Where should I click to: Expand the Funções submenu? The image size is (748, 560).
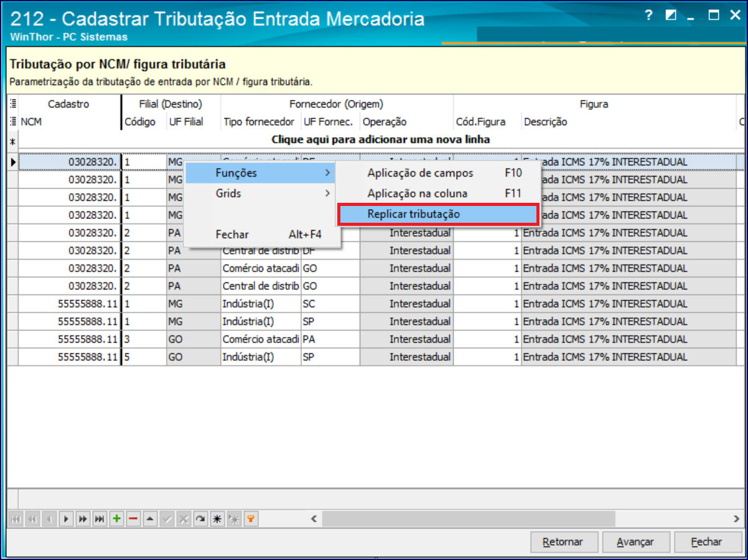click(x=260, y=173)
